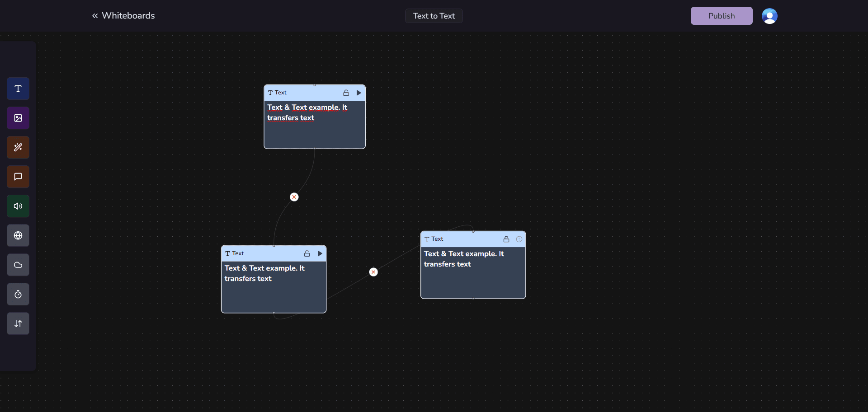Image resolution: width=868 pixels, height=412 pixels.
Task: Run the bottom-left Text node
Action: click(320, 253)
